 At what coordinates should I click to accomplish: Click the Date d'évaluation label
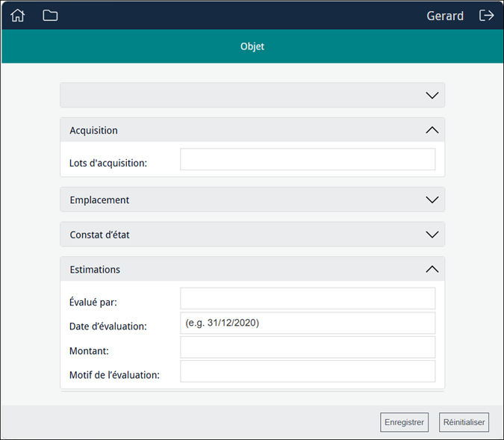(x=108, y=326)
